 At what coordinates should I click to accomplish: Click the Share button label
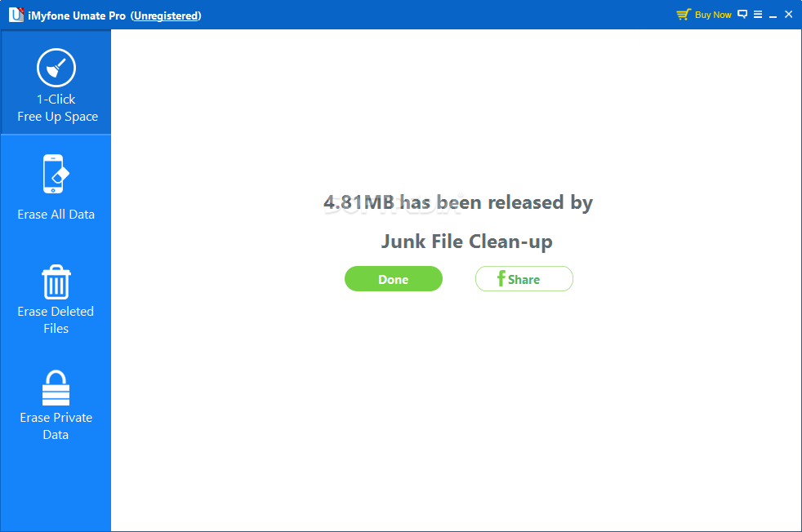(524, 280)
